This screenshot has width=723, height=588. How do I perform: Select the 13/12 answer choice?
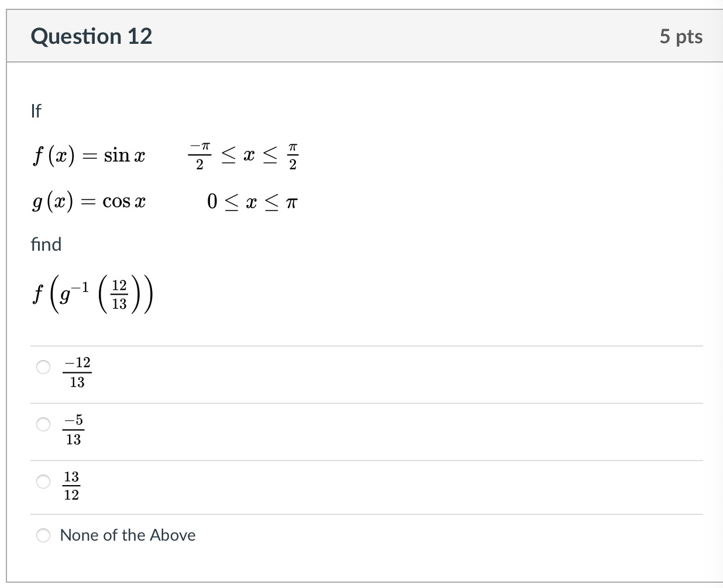tap(43, 482)
